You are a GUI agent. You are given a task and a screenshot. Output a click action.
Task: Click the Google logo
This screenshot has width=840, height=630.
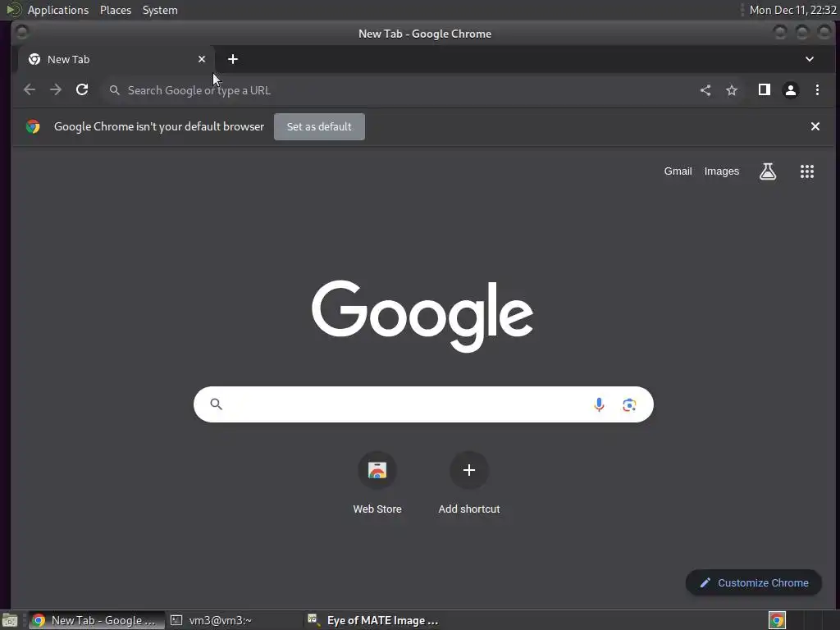pyautogui.click(x=422, y=316)
